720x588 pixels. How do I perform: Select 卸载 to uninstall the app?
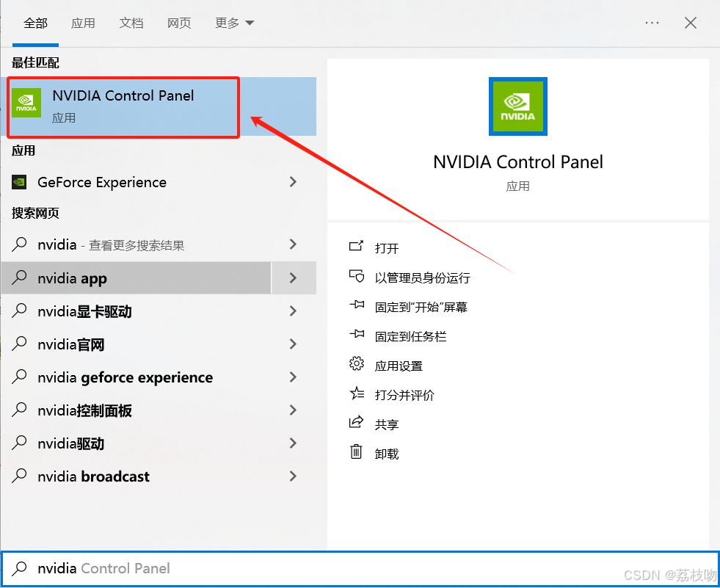tap(387, 454)
